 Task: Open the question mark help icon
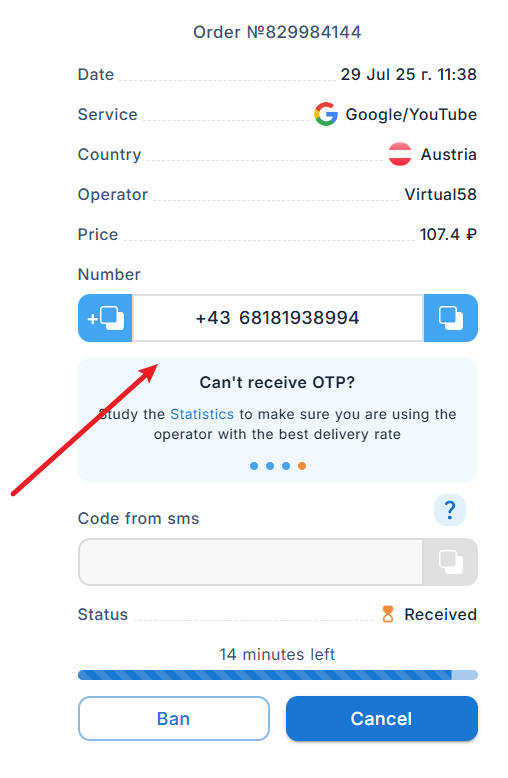pyautogui.click(x=449, y=510)
